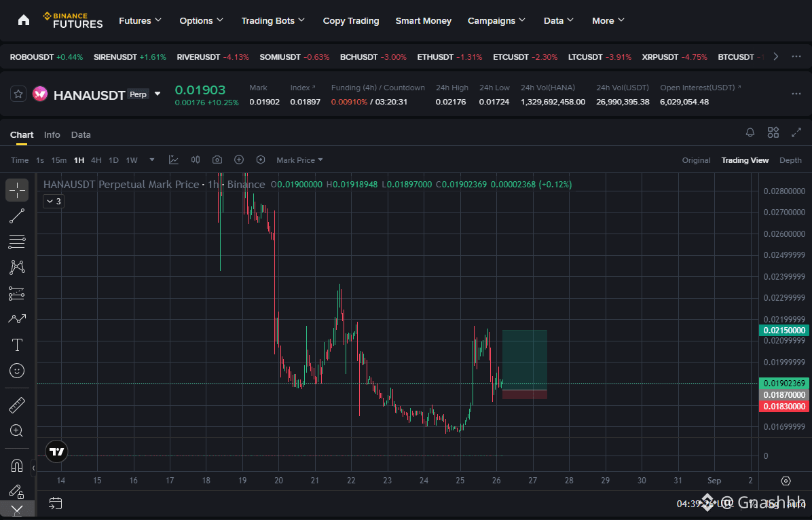Open price alert bell icon
812x520 pixels.
[750, 132]
